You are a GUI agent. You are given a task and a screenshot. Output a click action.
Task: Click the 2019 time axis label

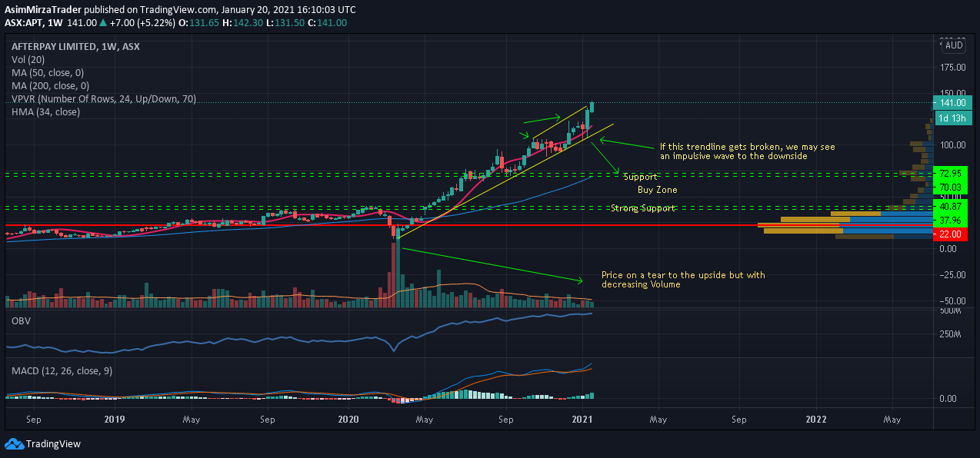tap(114, 420)
